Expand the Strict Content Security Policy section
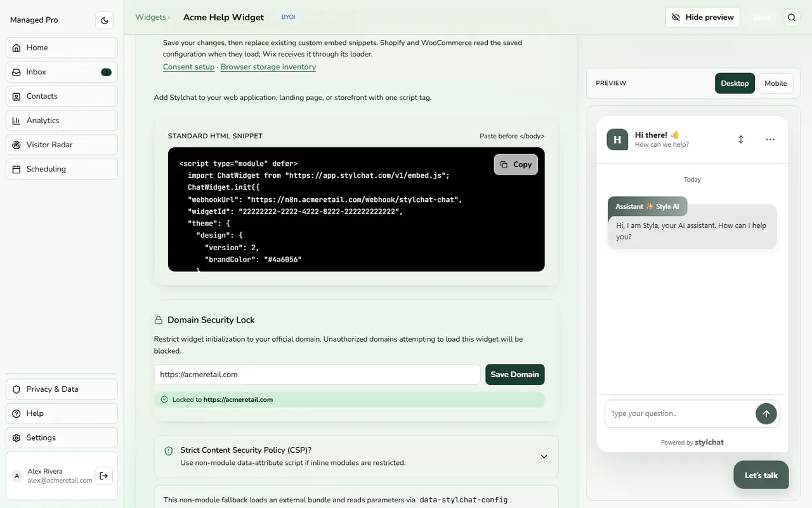Screen dimensions: 812x508 [356, 457]
